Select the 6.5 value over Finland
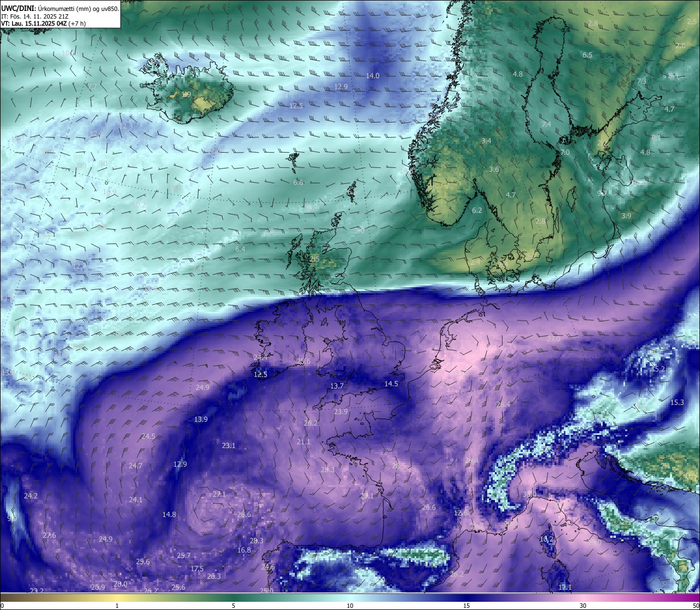Viewport: 700px width, 610px height. (x=587, y=55)
